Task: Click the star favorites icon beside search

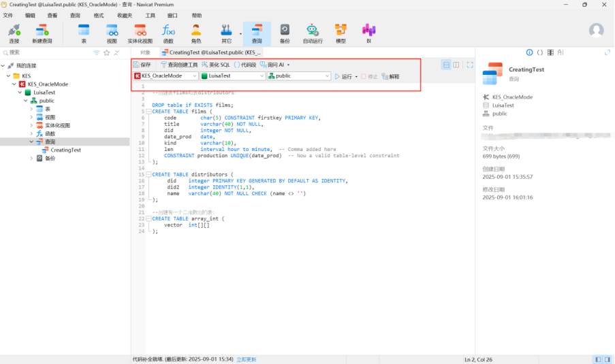Action: (106, 52)
